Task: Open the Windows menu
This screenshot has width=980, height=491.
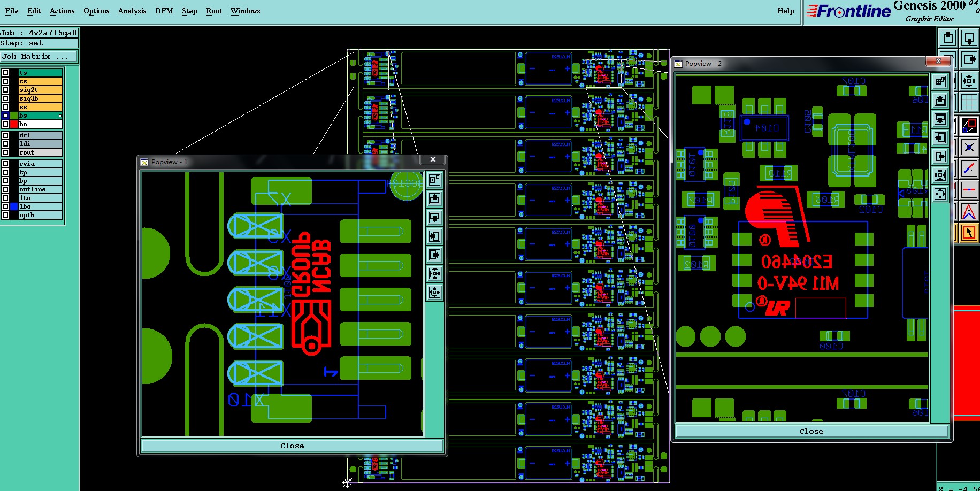Action: click(x=246, y=11)
